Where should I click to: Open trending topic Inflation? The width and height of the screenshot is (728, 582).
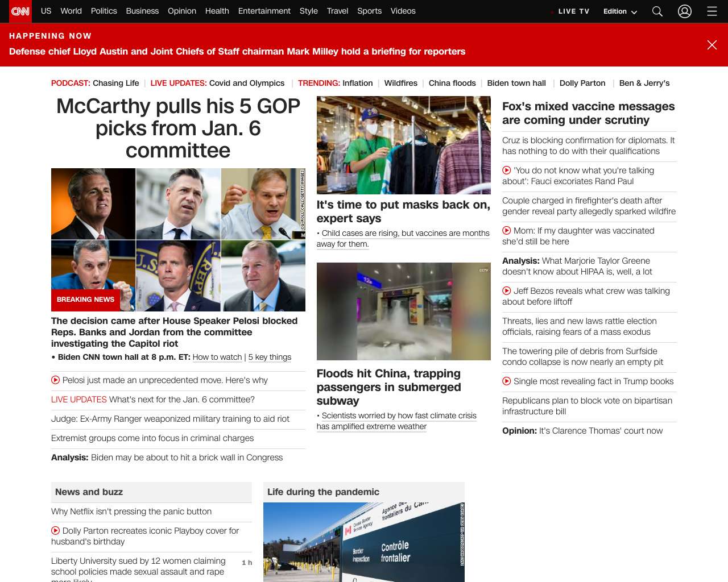point(358,83)
